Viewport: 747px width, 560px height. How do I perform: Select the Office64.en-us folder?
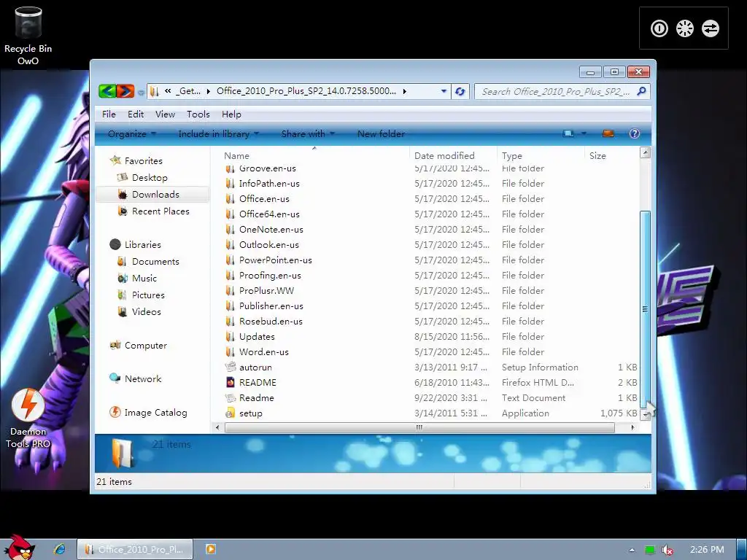pos(269,214)
